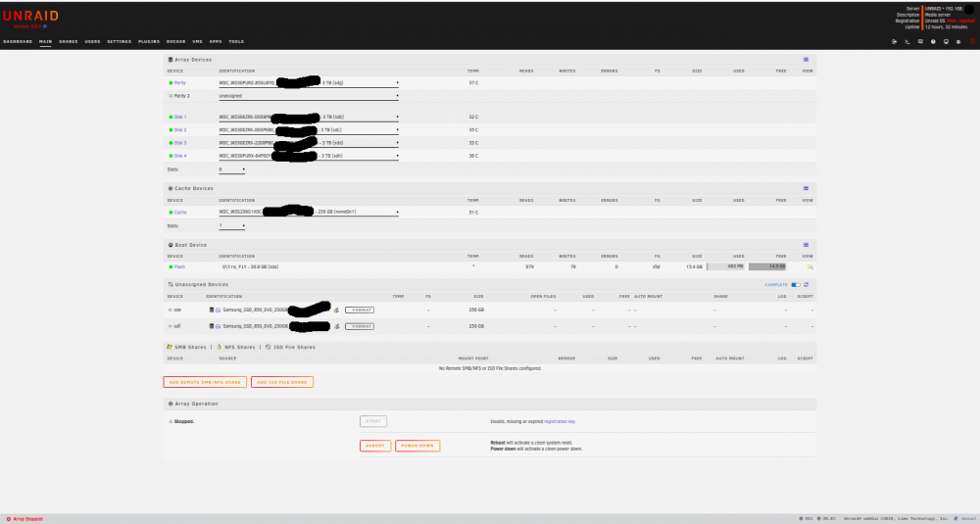Click preclear icon for sdf Samsung SSD

[x=336, y=326]
